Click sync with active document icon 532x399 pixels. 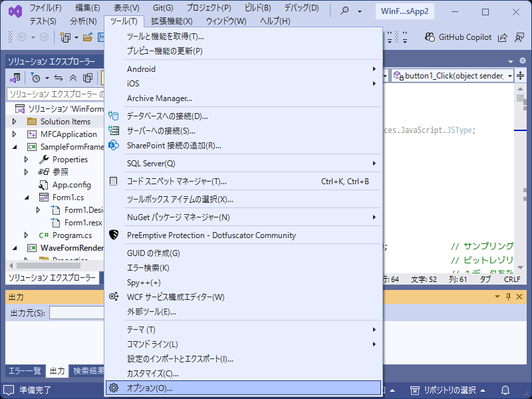[x=59, y=78]
